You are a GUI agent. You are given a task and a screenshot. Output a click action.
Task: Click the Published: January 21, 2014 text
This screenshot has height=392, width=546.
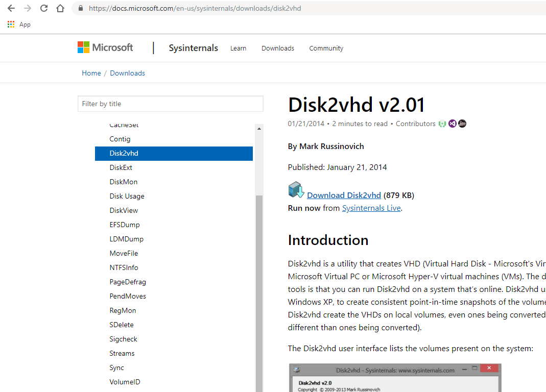[337, 167]
